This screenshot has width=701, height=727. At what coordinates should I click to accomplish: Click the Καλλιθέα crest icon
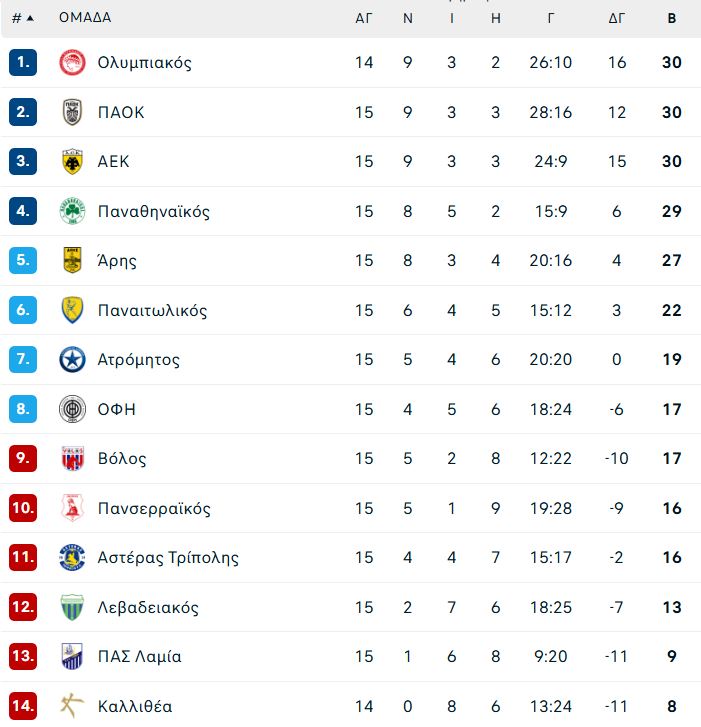(x=72, y=706)
